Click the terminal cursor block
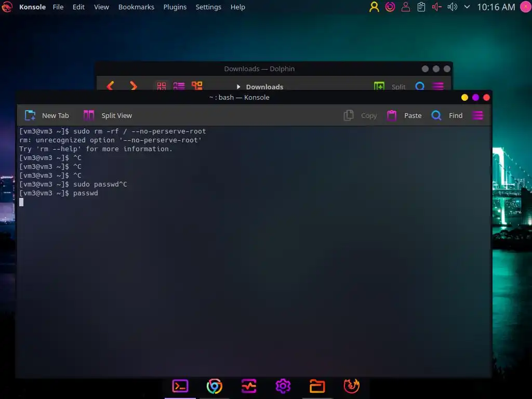Screen dimensions: 532x399 tap(21, 202)
